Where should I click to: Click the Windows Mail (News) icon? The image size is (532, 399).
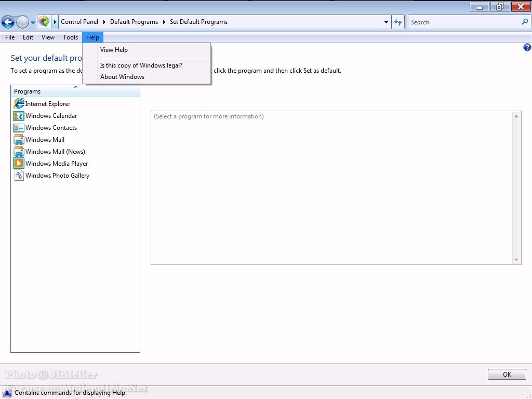pos(19,152)
